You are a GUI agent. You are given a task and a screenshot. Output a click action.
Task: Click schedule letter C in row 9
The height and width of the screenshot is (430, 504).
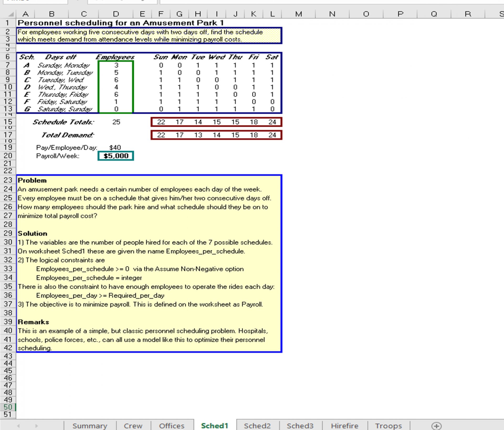27,80
